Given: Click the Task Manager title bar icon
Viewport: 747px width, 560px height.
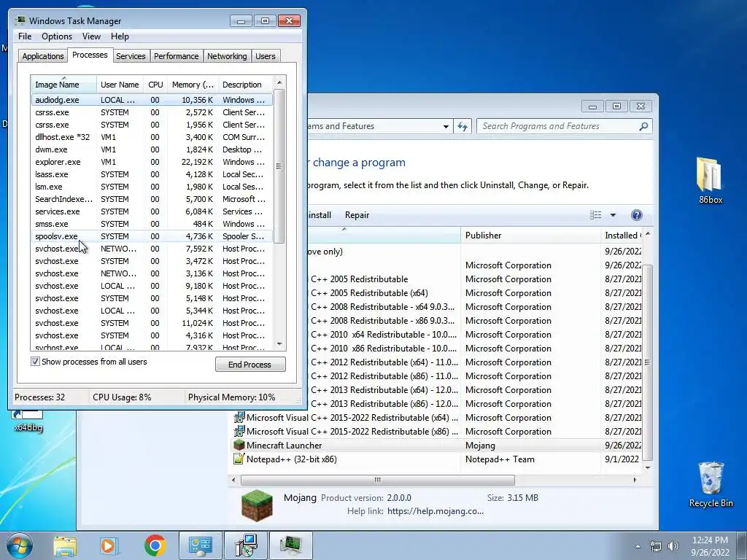Looking at the screenshot, I should [20, 20].
